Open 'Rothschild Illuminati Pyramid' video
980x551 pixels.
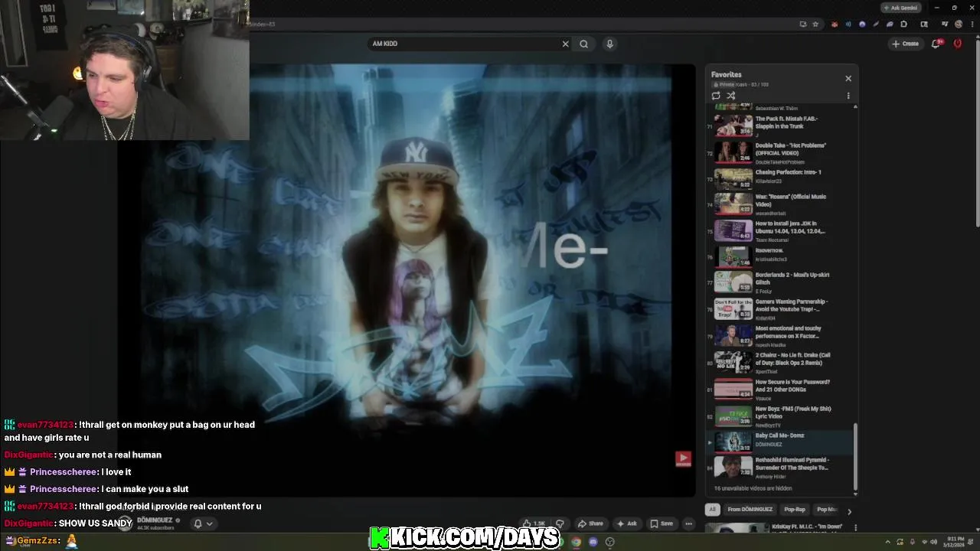(x=781, y=468)
